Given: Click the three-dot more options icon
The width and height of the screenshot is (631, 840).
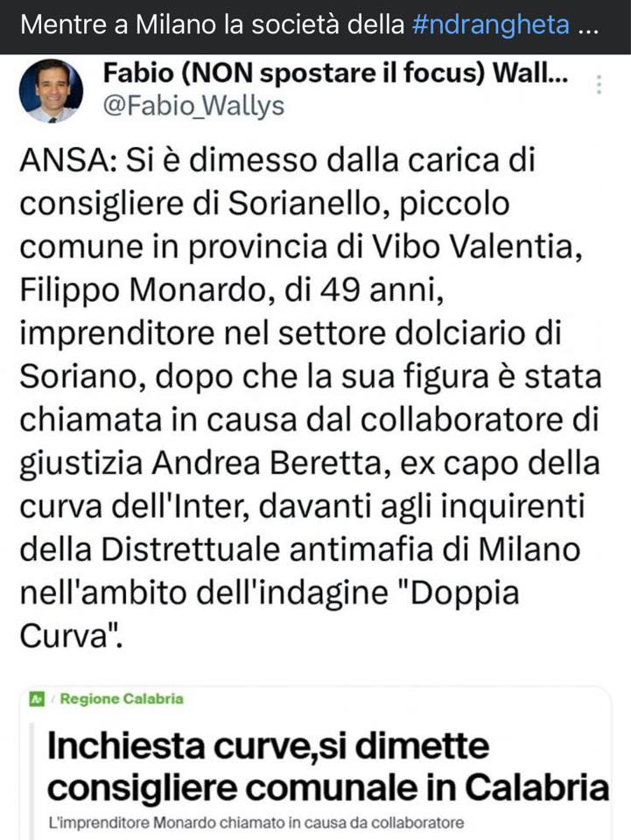Looking at the screenshot, I should click(599, 85).
